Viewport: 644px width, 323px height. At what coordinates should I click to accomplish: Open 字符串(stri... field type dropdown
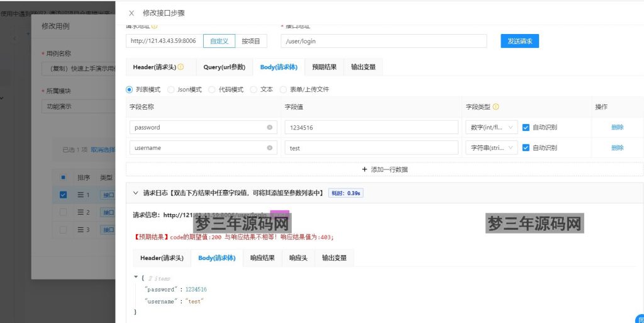tap(492, 148)
